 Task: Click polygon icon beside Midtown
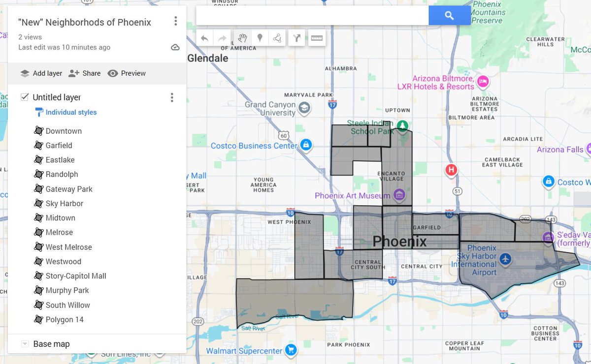(39, 218)
